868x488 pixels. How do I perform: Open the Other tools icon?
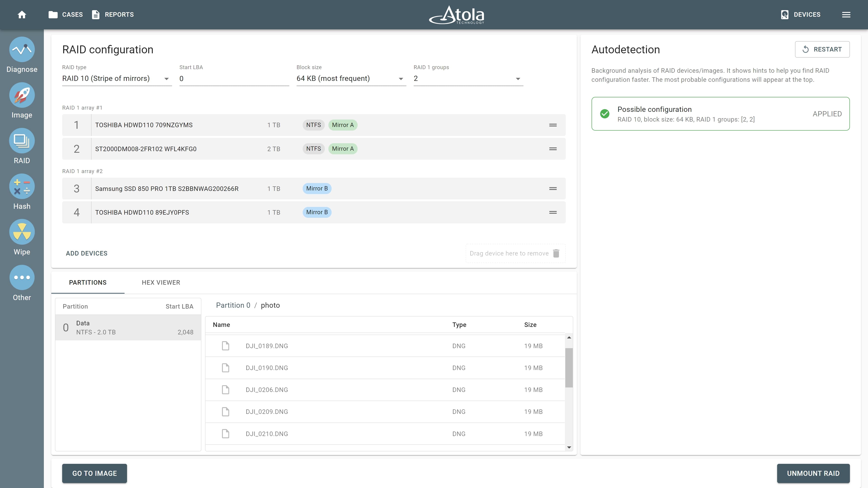tap(22, 277)
